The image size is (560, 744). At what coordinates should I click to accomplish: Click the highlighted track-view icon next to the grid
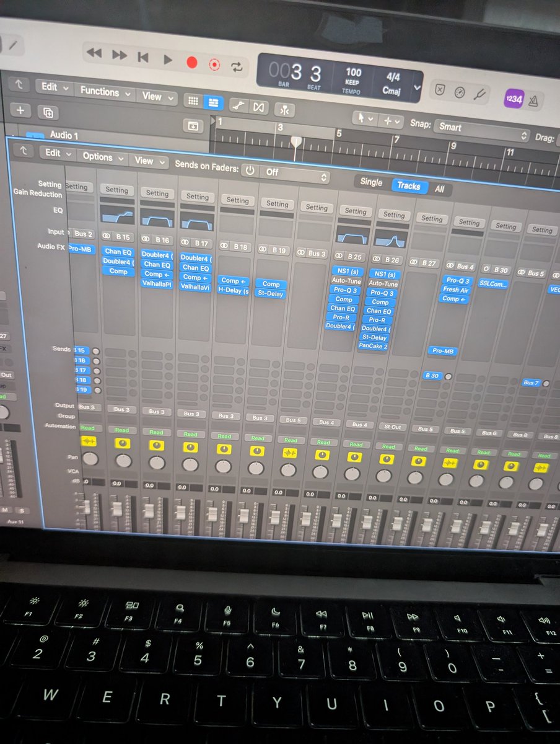pyautogui.click(x=213, y=103)
